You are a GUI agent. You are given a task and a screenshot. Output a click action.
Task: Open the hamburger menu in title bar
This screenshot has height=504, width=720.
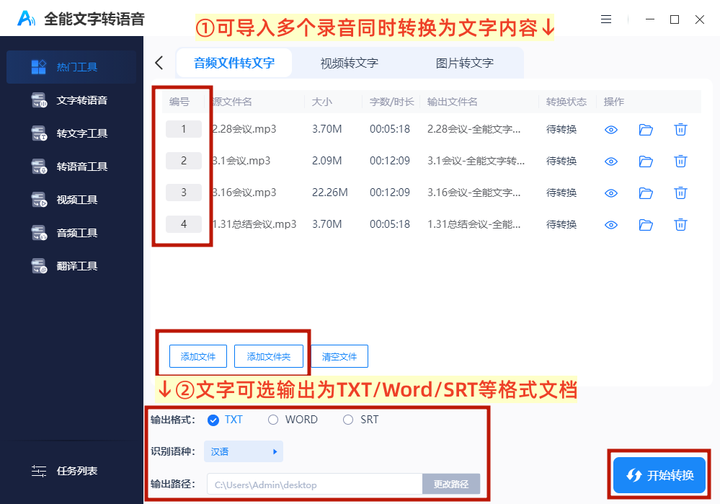point(606,19)
